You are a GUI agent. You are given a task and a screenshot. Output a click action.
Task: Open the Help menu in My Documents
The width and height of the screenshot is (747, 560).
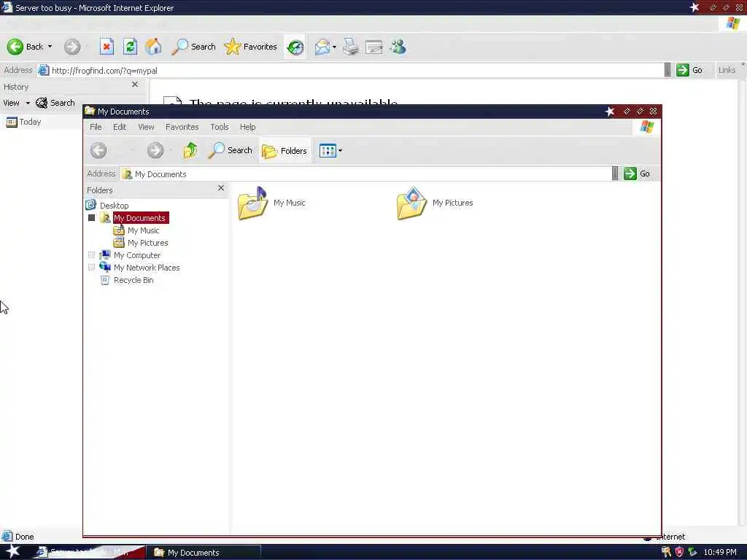click(248, 127)
